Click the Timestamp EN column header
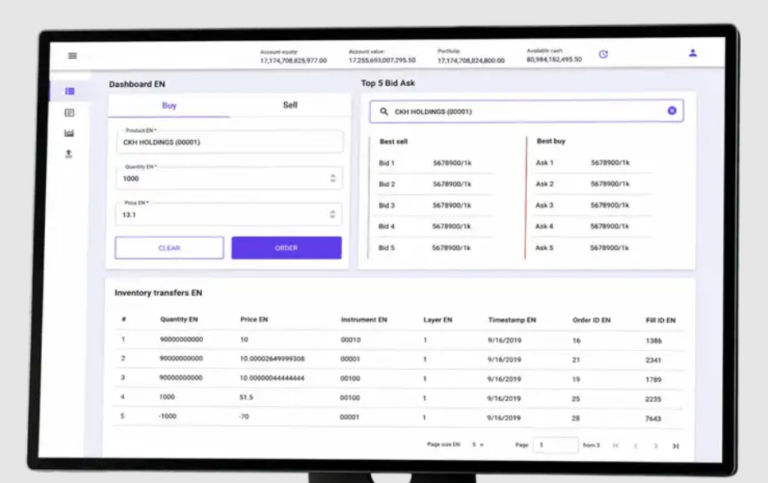Image resolution: width=768 pixels, height=483 pixels. tap(512, 320)
